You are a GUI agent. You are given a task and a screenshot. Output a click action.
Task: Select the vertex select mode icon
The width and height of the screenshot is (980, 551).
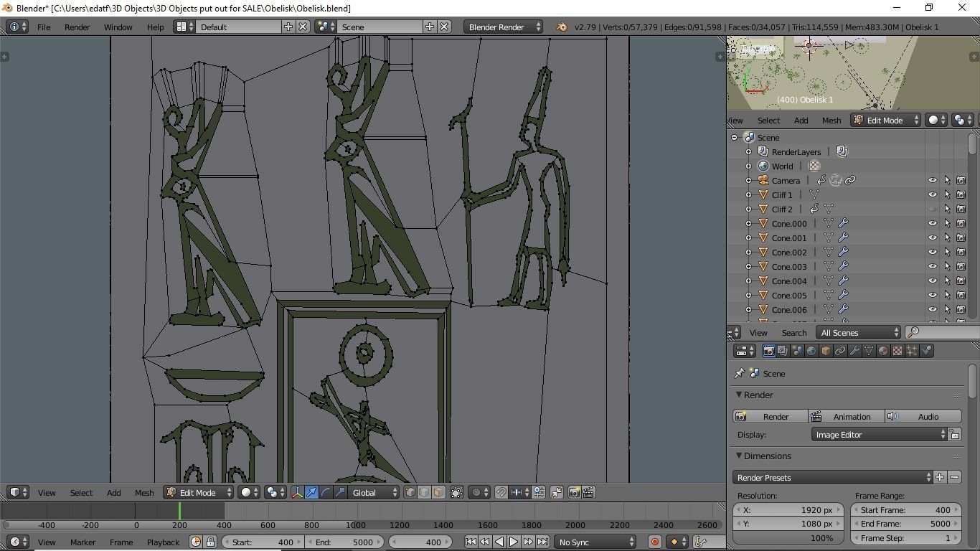click(x=410, y=493)
